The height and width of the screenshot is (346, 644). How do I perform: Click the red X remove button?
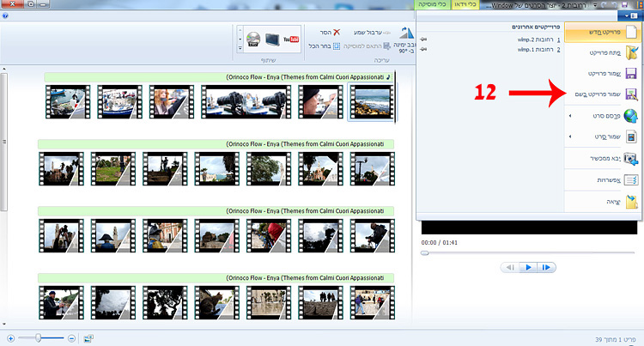click(x=337, y=32)
